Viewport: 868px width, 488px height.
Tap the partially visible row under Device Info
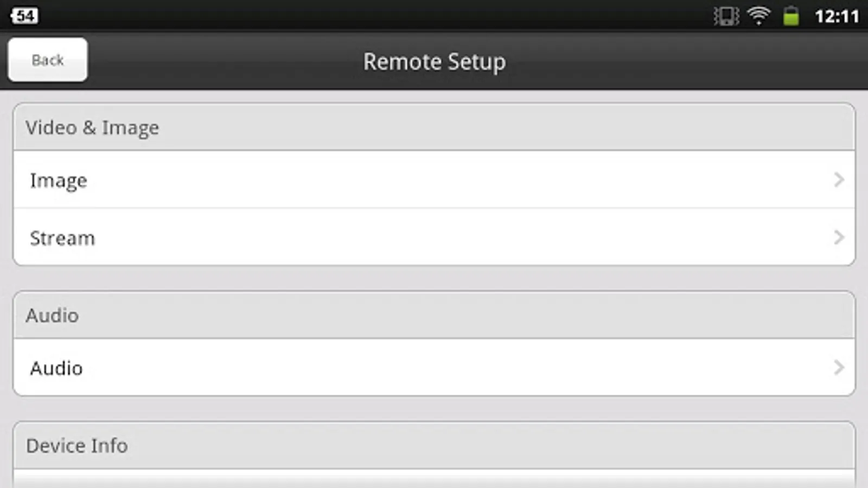[434, 479]
